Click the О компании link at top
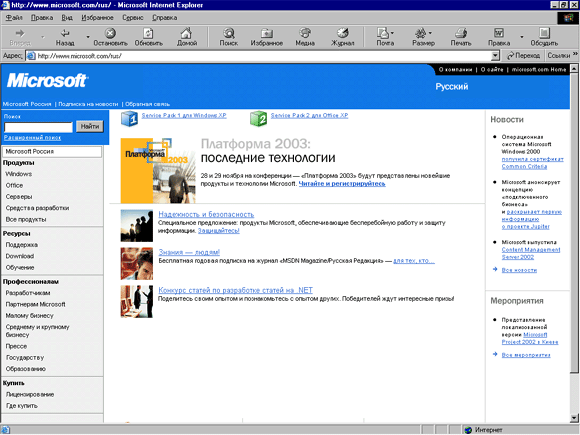This screenshot has width=580, height=435. pyautogui.click(x=455, y=70)
